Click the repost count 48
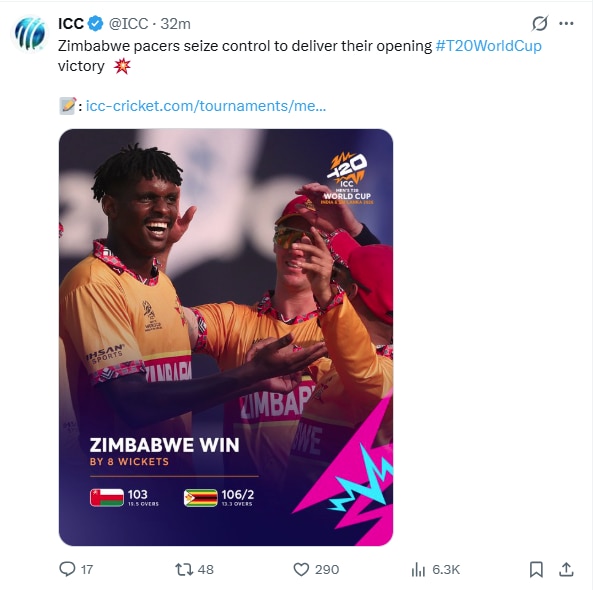Screen dimensions: 593x590 (206, 570)
